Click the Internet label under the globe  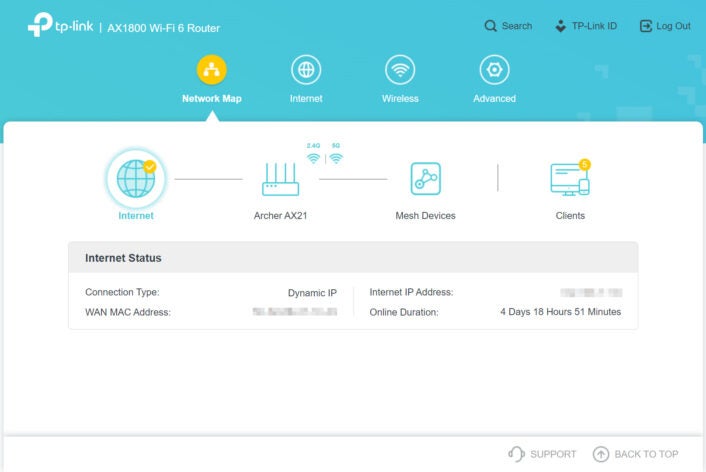pyautogui.click(x=136, y=216)
